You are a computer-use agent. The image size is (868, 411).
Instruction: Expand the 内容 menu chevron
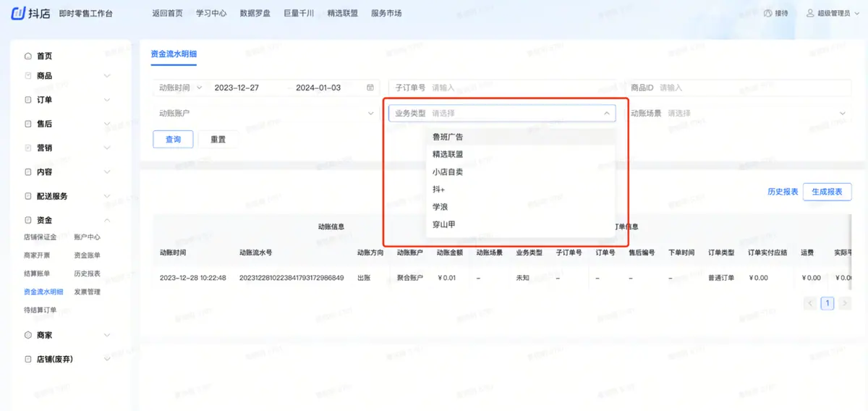point(107,172)
